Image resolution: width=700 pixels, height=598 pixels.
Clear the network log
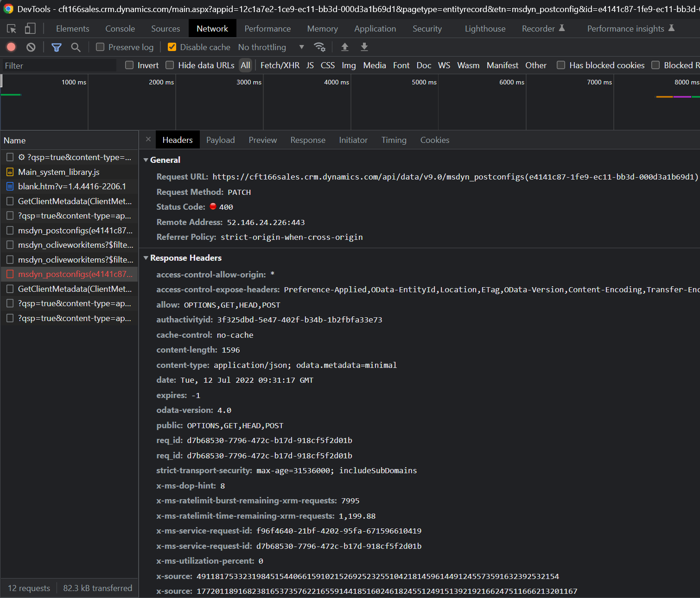tap(31, 47)
